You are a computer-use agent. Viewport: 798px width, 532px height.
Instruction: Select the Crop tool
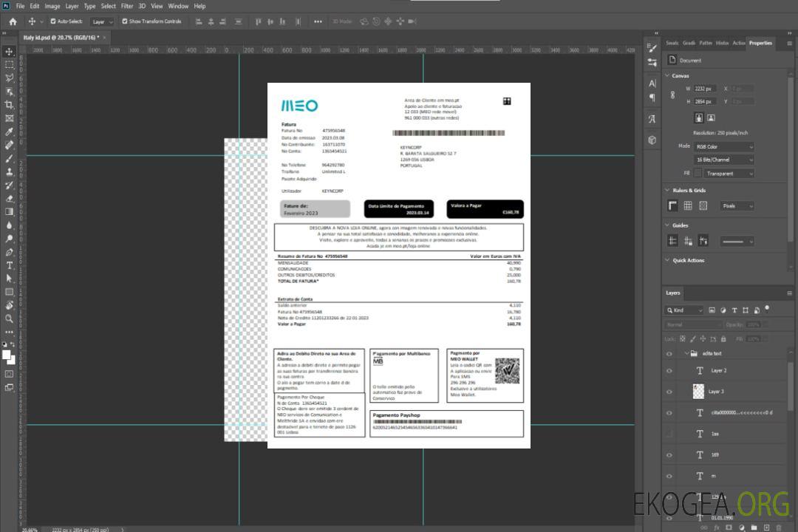[x=10, y=105]
